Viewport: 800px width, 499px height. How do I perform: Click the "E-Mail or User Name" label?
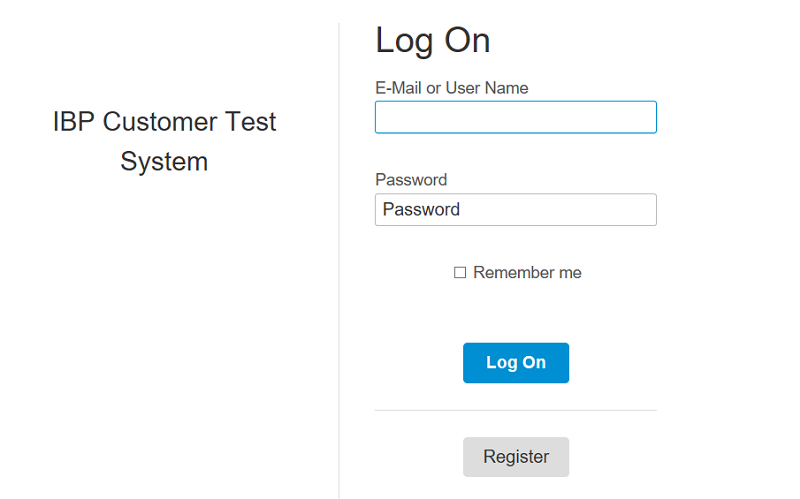point(452,88)
